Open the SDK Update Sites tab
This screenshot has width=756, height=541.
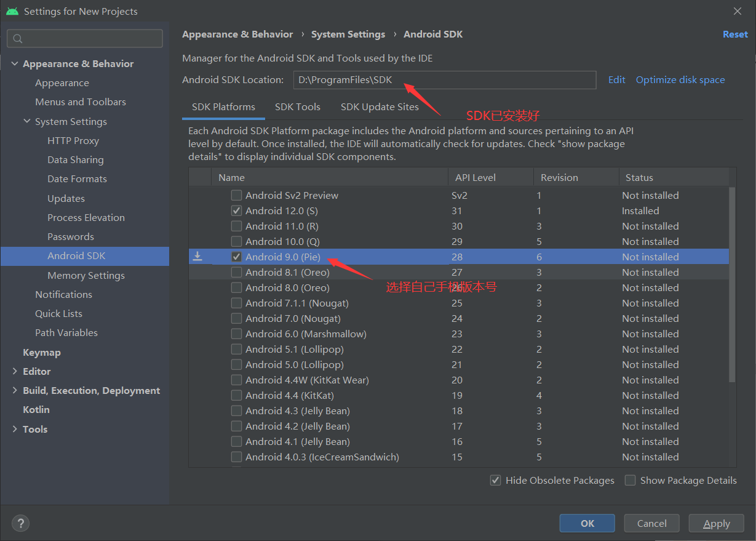[380, 106]
